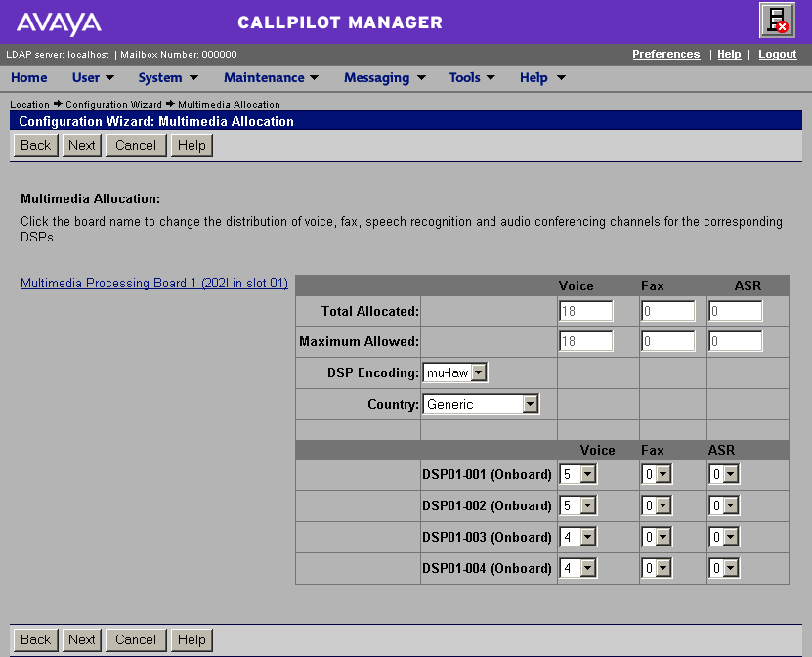Image resolution: width=812 pixels, height=657 pixels.
Task: Open Multimedia Processing Board 1 link
Action: pyautogui.click(x=154, y=283)
